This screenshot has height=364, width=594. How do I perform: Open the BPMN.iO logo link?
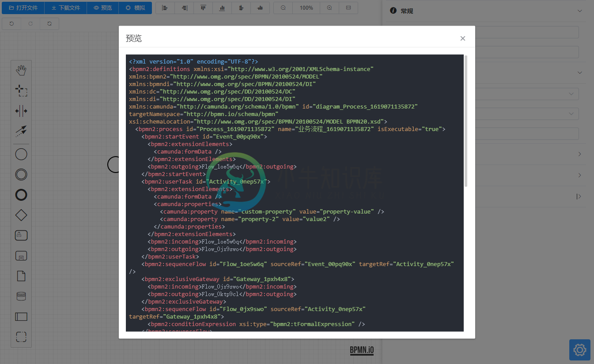(x=362, y=350)
